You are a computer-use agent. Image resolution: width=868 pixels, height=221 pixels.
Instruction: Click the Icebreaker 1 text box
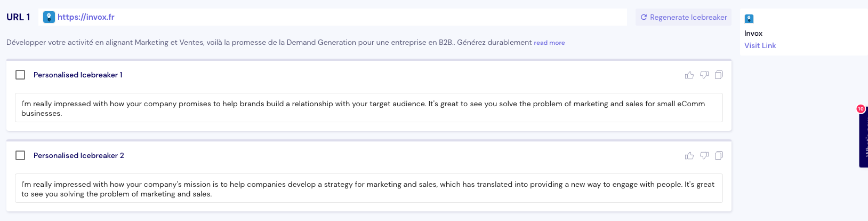[368, 108]
